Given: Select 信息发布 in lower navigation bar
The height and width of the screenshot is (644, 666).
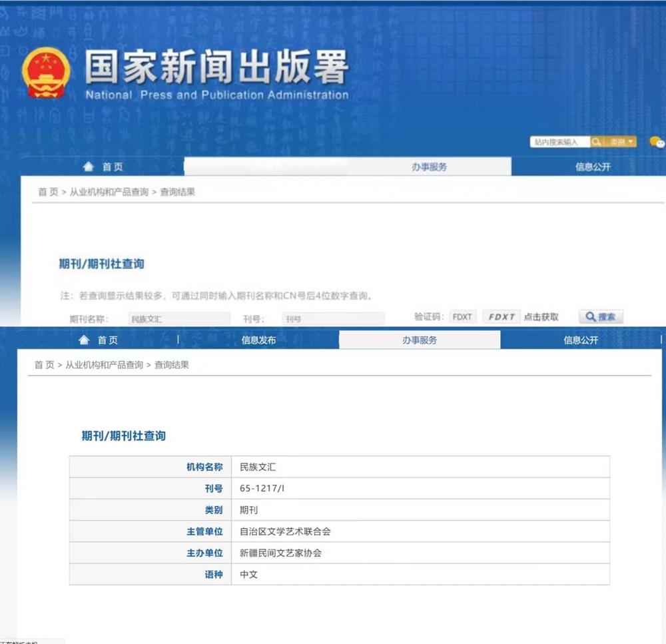Looking at the screenshot, I should tap(258, 340).
